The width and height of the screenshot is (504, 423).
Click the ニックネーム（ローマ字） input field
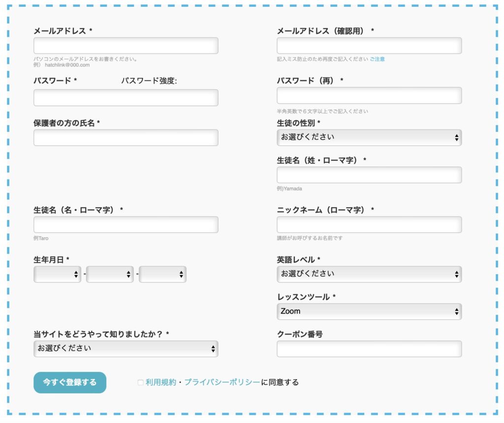pos(369,225)
